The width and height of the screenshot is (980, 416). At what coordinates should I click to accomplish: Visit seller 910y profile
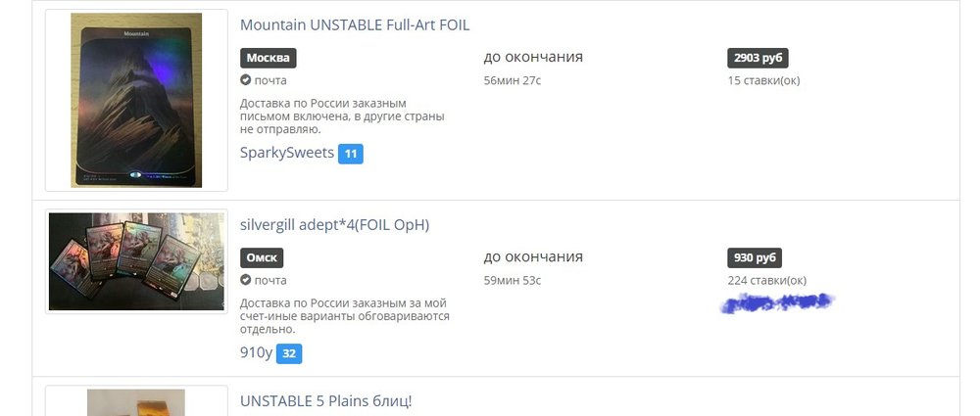point(256,352)
